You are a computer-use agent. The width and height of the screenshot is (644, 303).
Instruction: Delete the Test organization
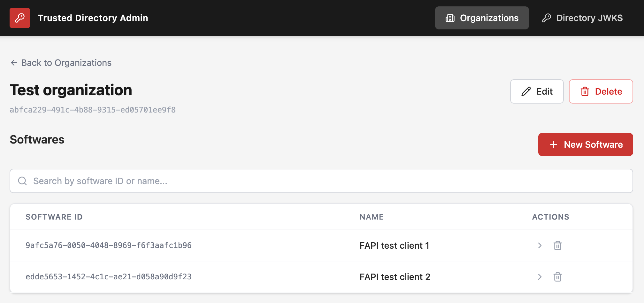pos(601,91)
